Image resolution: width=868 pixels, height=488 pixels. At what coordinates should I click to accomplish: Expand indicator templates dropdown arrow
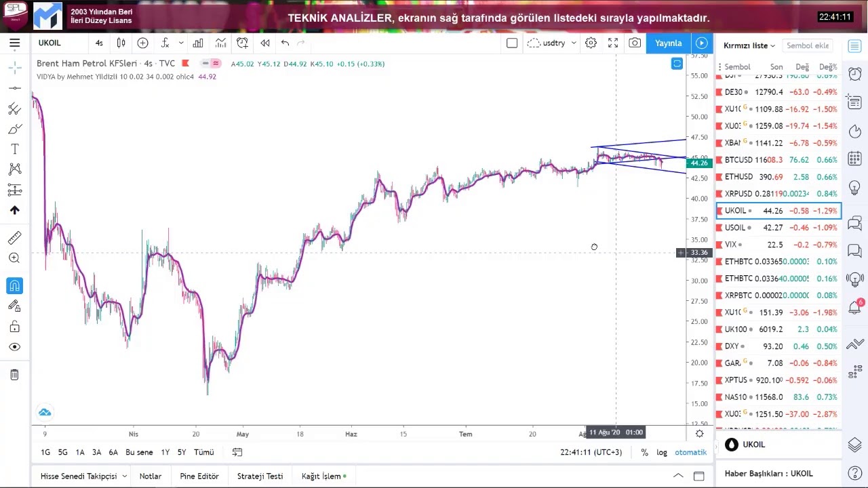(181, 43)
